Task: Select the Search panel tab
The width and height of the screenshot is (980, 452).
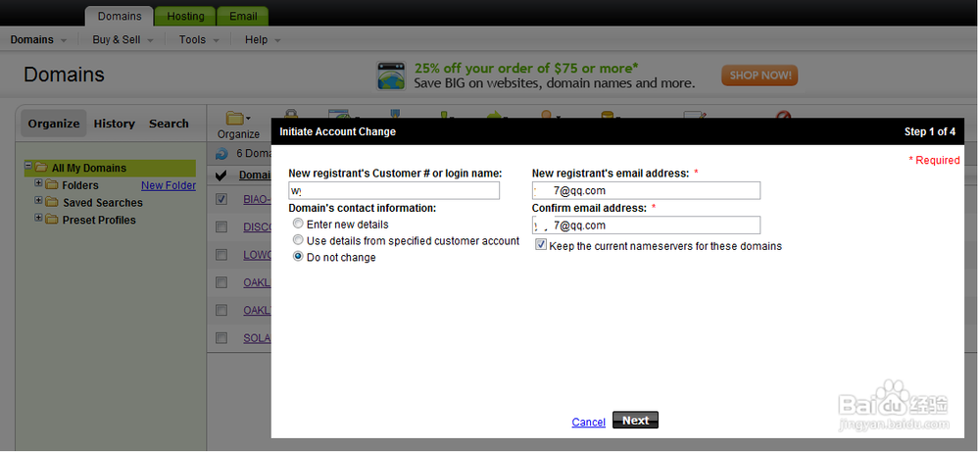Action: pyautogui.click(x=169, y=124)
